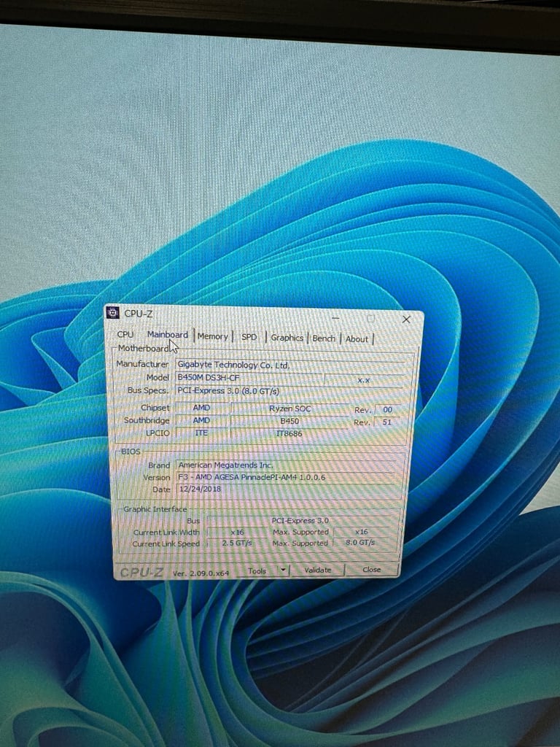This screenshot has height=747, width=560.
Task: Click the Southbridge vendor AMD field
Action: (201, 420)
